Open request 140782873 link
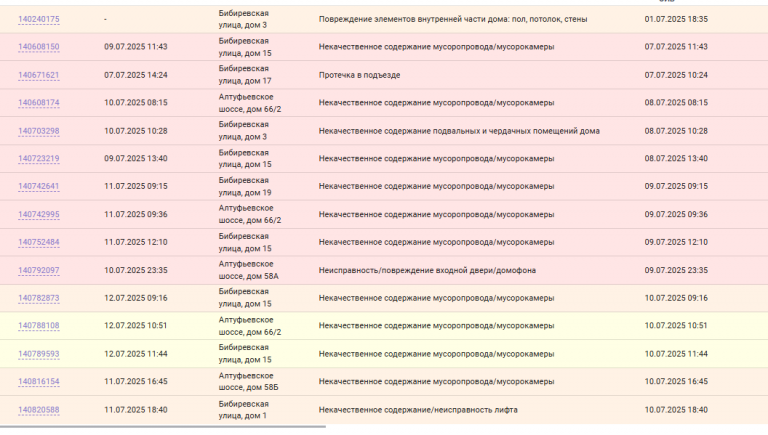768x435 pixels. 39,298
